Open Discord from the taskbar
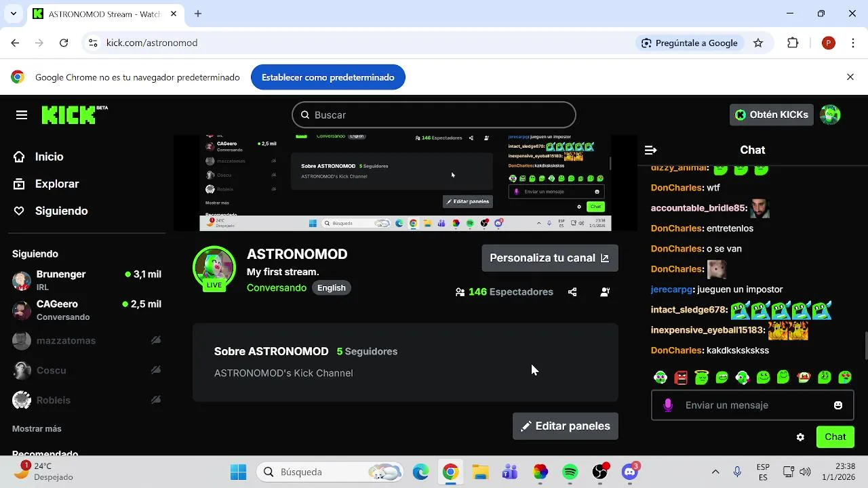The height and width of the screenshot is (488, 868). click(x=630, y=472)
